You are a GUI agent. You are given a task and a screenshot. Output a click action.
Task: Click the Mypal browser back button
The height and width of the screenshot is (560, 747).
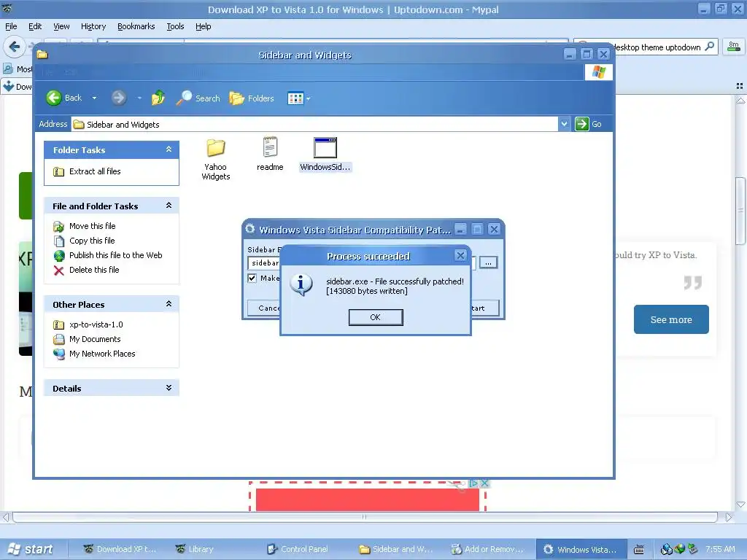pyautogui.click(x=15, y=47)
